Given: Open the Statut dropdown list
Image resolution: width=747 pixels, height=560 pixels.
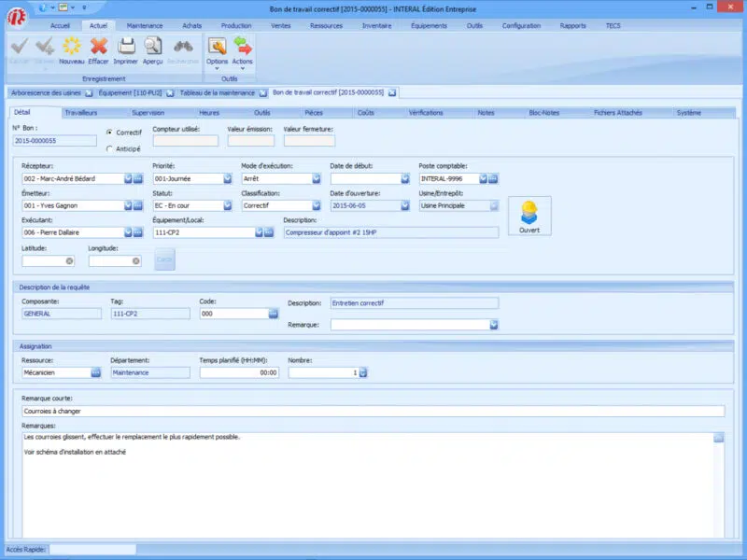Looking at the screenshot, I should click(227, 205).
